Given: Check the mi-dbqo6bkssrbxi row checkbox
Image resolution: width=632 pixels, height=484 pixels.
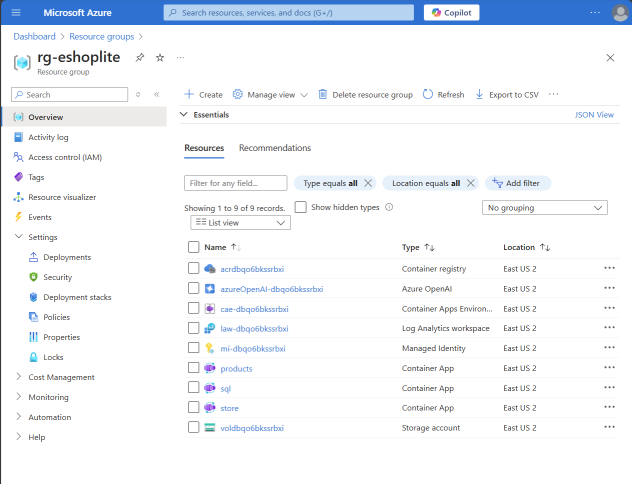Looking at the screenshot, I should tap(193, 348).
